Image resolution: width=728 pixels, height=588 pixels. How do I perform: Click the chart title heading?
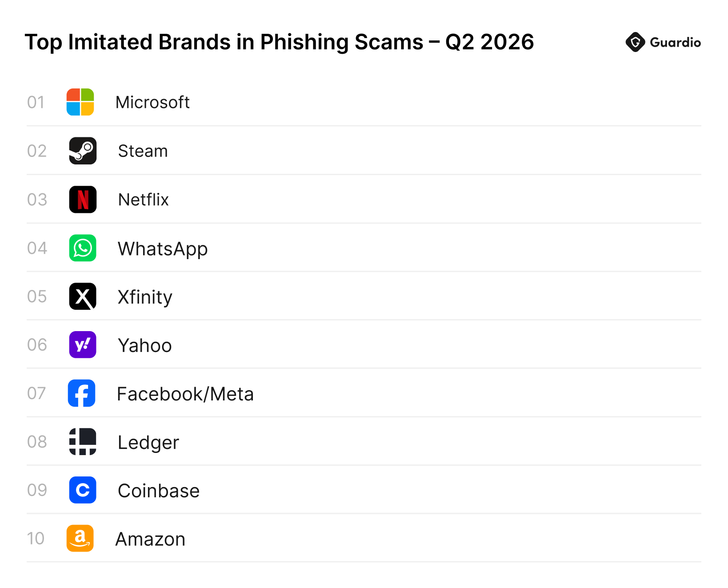coord(279,42)
